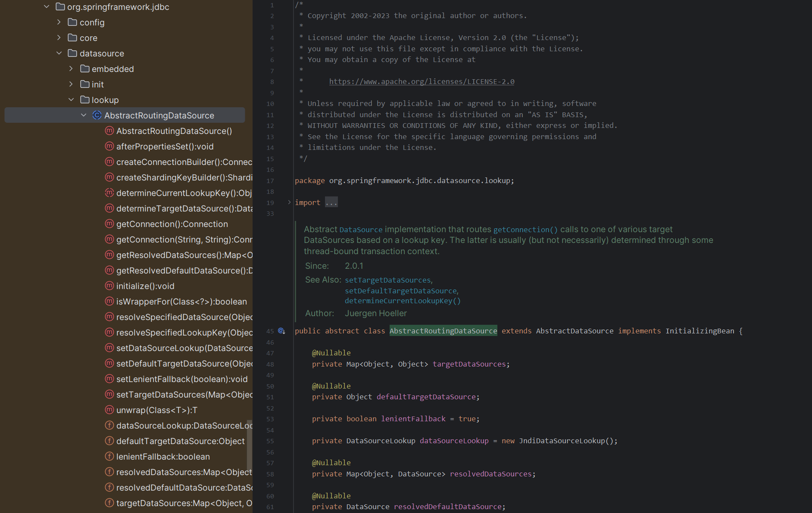Click the highlighted AbstractRoutingDataSource class name

(443, 331)
